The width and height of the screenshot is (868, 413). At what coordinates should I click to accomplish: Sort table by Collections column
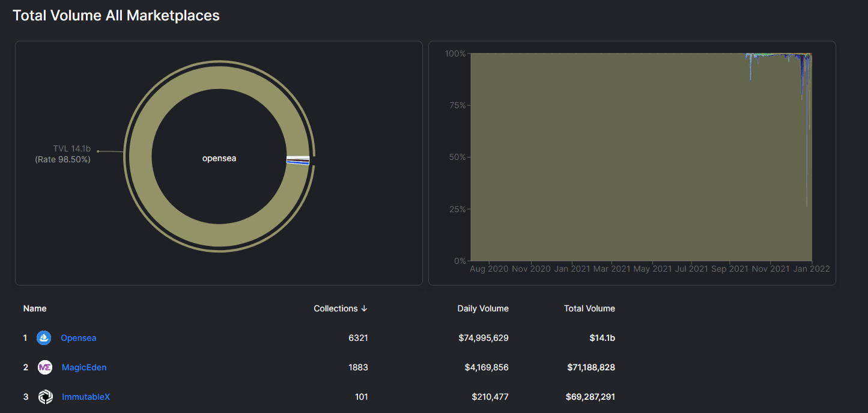[335, 308]
